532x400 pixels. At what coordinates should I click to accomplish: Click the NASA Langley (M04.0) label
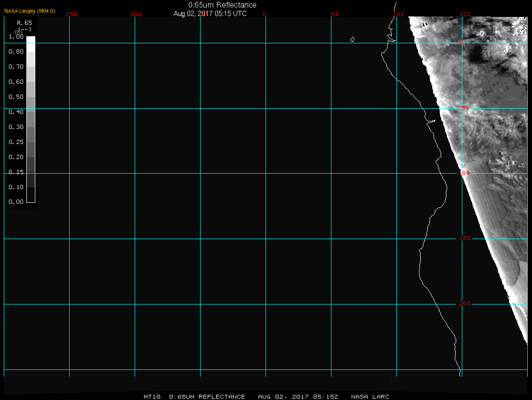click(x=30, y=11)
